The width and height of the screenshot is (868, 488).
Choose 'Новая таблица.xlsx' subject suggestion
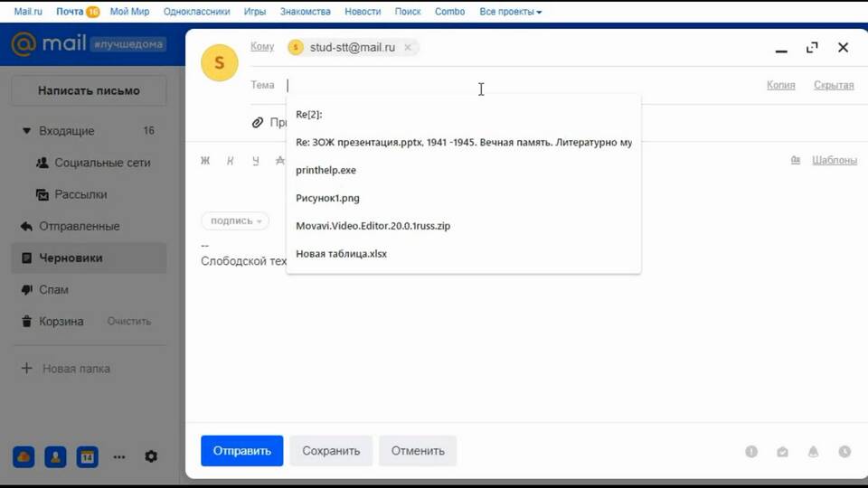coord(341,254)
